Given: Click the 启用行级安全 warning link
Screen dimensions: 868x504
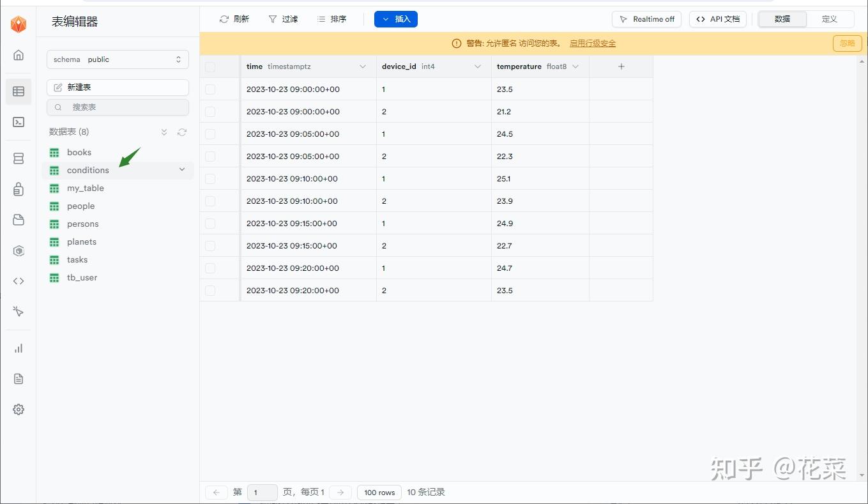Looking at the screenshot, I should 593,43.
